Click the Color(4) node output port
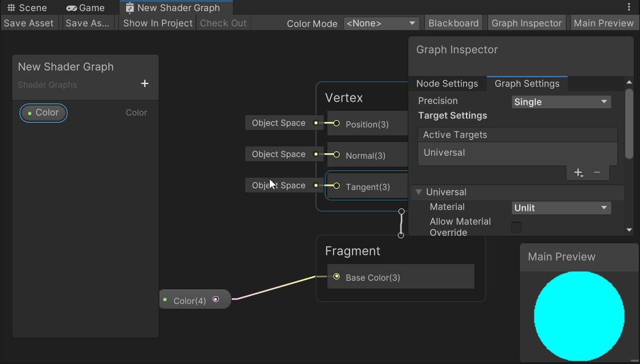Screen dimensions: 640x364 (216, 300)
